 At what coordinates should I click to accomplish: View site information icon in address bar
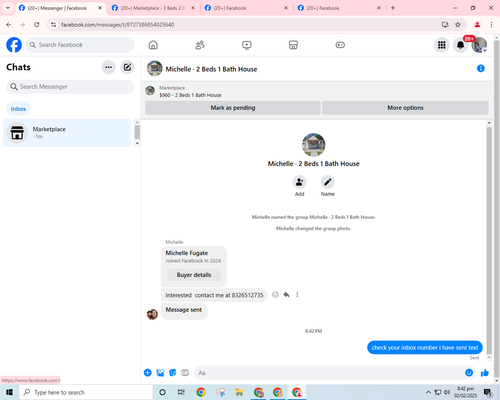tap(53, 25)
